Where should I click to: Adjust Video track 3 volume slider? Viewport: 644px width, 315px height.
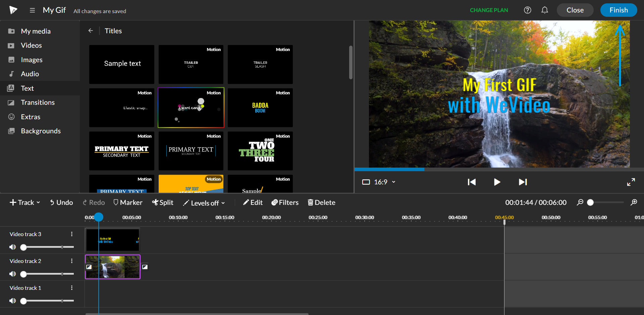[x=47, y=247]
